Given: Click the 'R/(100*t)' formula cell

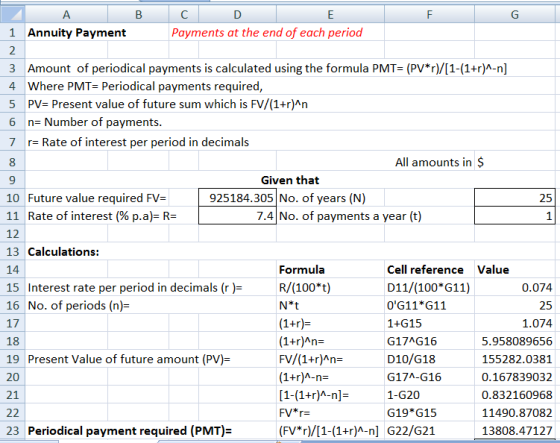Looking at the screenshot, I should (330, 288).
